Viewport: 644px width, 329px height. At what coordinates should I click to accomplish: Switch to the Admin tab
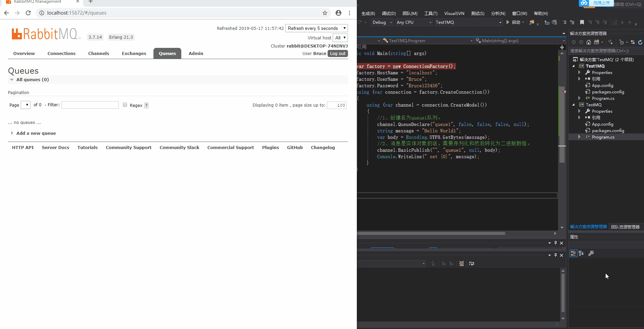[196, 53]
